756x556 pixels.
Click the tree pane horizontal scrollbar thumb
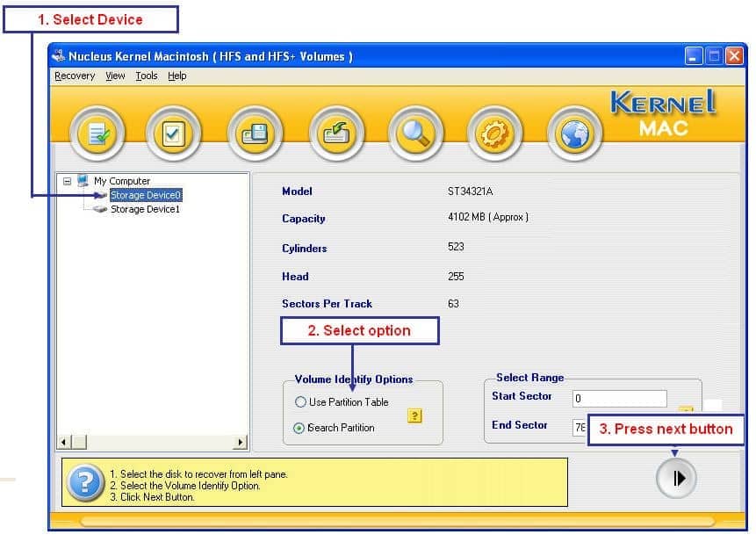click(x=79, y=442)
